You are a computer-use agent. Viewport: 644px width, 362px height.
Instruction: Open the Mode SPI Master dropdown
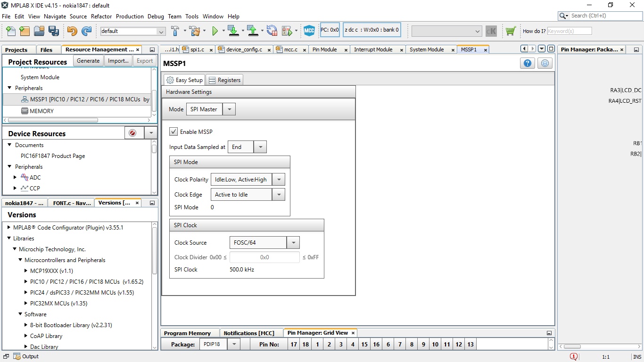[229, 109]
